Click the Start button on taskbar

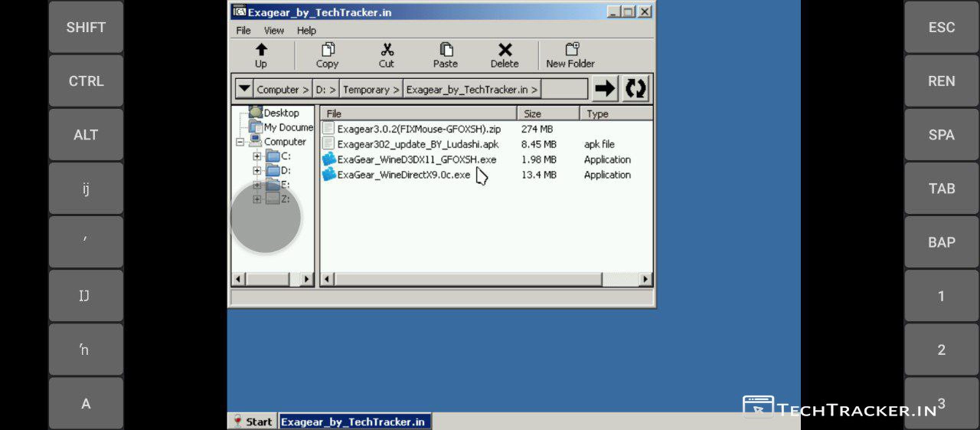coord(253,422)
